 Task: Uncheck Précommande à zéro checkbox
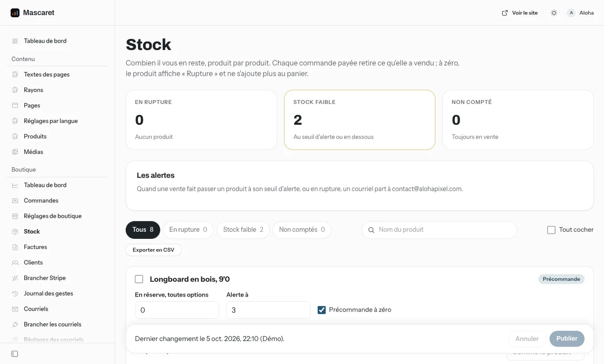(322, 310)
